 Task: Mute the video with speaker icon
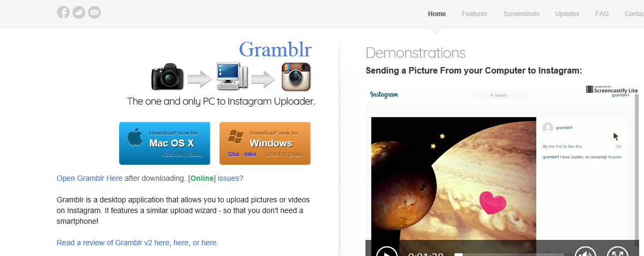click(586, 252)
